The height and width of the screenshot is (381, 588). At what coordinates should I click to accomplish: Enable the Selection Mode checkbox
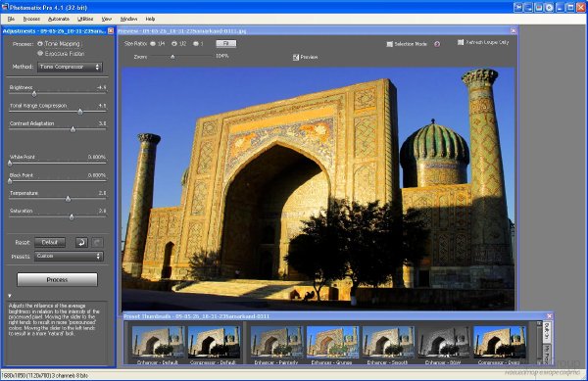(390, 44)
